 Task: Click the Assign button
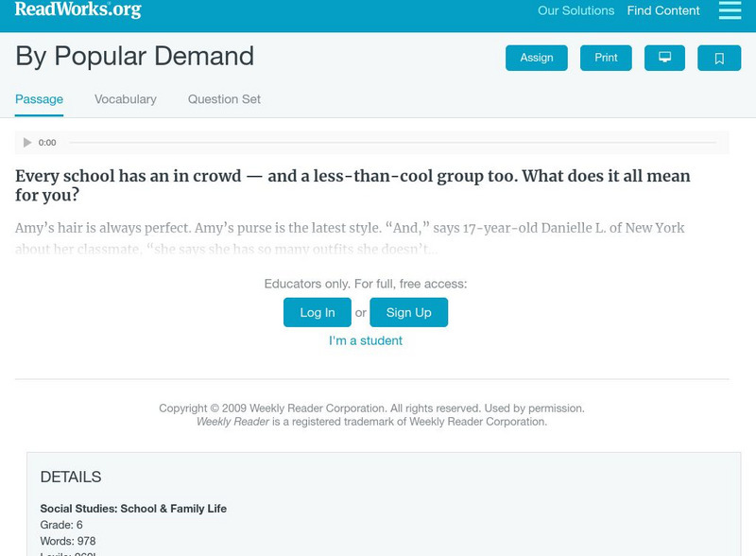[x=536, y=57]
